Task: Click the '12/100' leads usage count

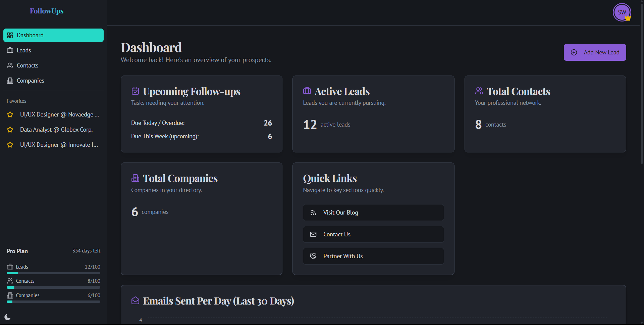Action: tap(92, 267)
